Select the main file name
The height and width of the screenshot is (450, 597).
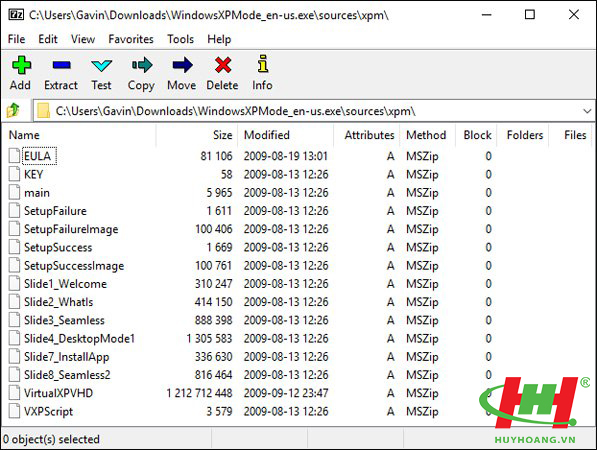(x=37, y=193)
